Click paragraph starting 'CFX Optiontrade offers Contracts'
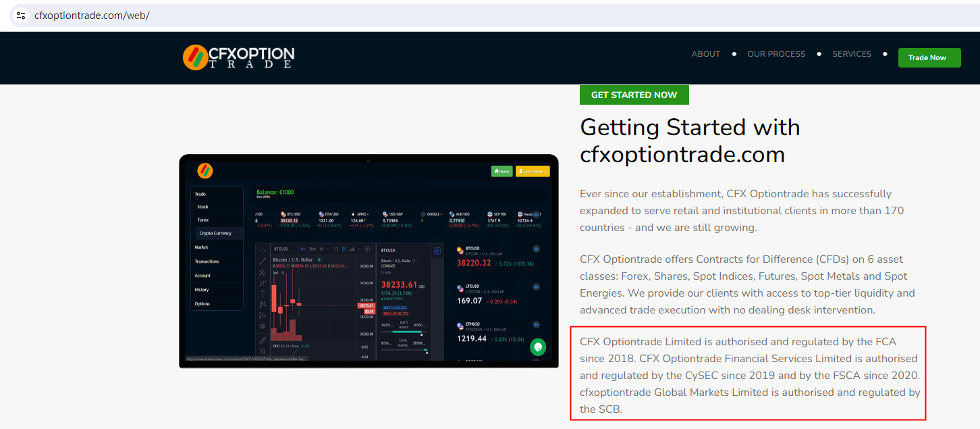Viewport: 980px width, 429px height. (747, 284)
